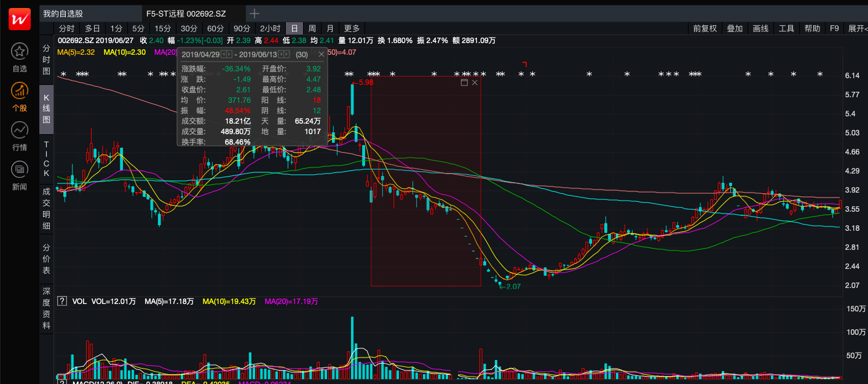Open the 帮助 help menu
The image size is (868, 384).
tap(812, 28)
